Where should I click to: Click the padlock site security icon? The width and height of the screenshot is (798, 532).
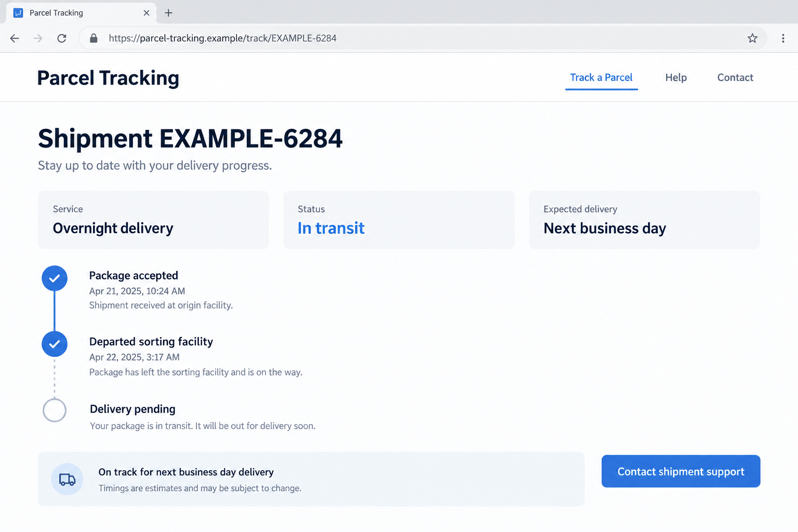coord(94,38)
